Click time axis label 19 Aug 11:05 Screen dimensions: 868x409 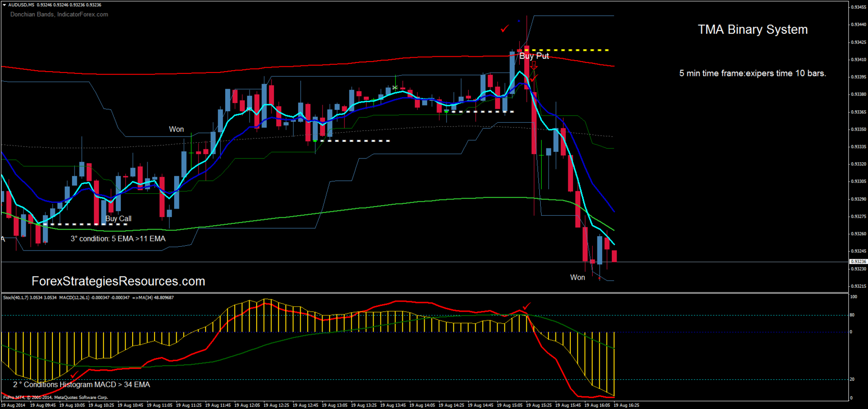[159, 405]
